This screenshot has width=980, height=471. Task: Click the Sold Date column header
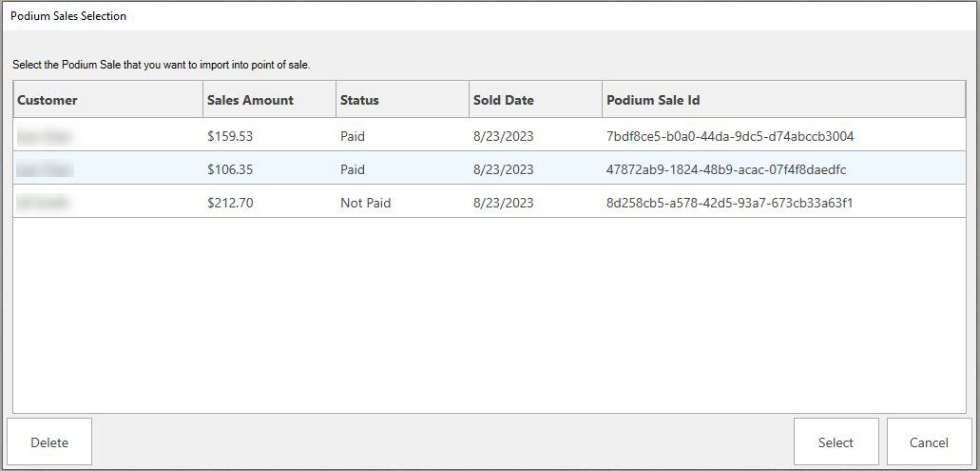coord(504,100)
